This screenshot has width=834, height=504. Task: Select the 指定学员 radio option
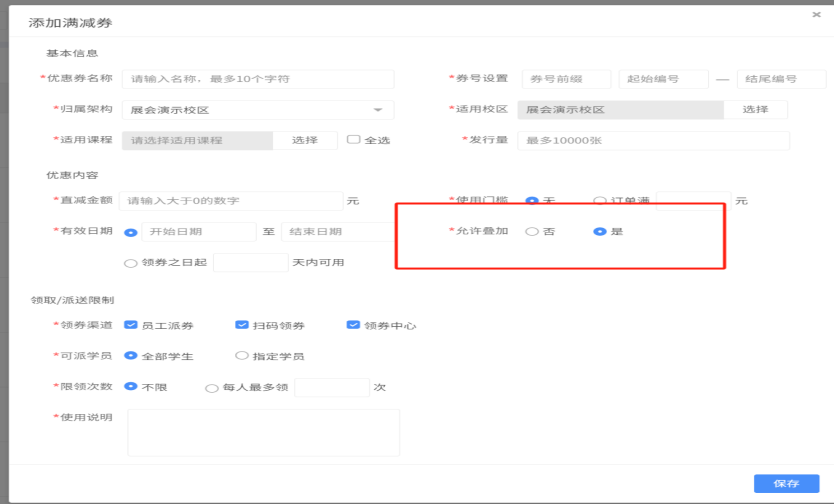241,356
